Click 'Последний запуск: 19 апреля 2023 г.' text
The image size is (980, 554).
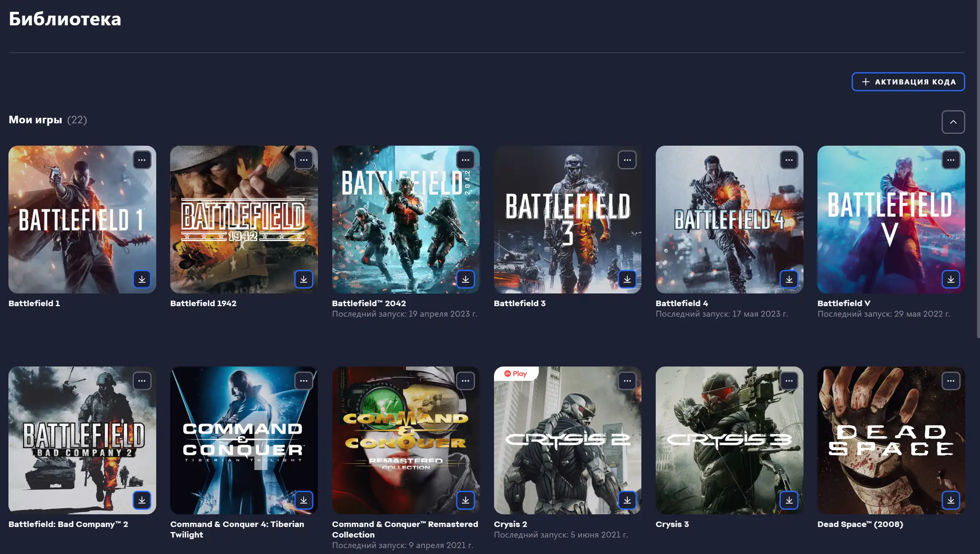point(404,314)
